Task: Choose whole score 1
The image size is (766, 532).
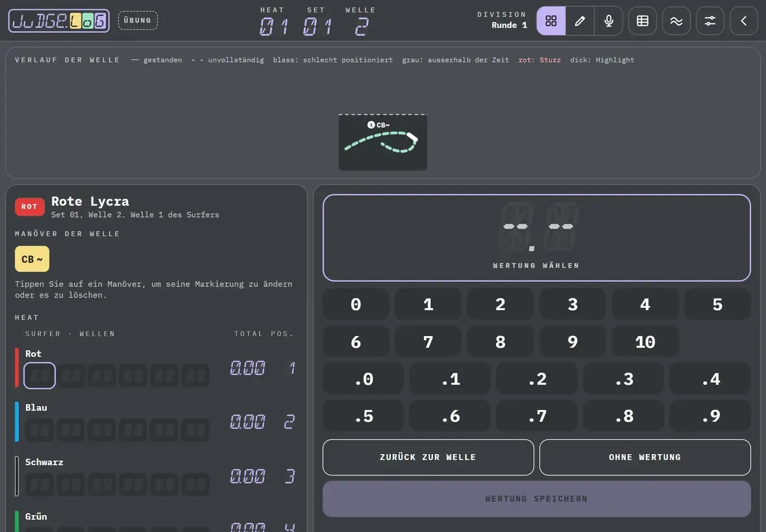Action: pos(428,304)
